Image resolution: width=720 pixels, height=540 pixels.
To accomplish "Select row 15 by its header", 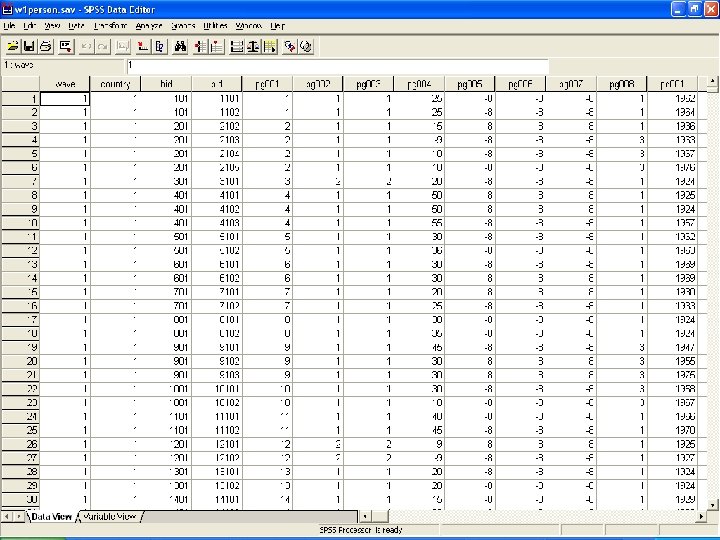I will tap(20, 291).
